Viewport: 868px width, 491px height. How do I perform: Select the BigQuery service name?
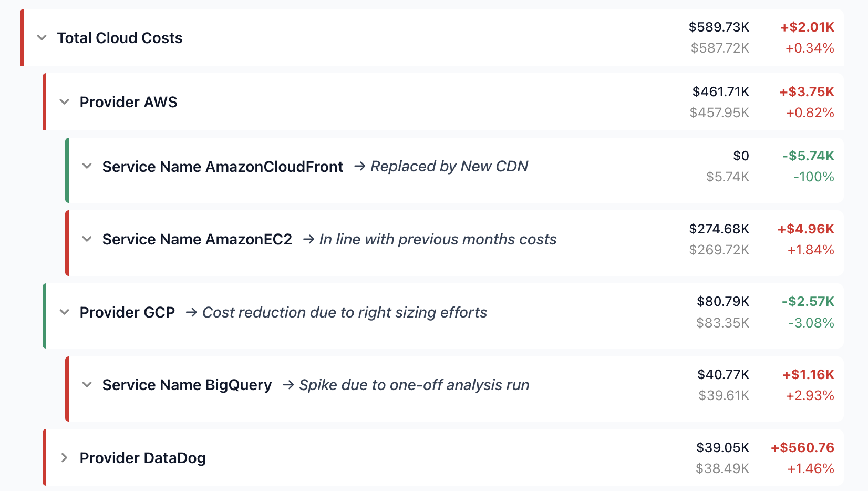pos(187,384)
